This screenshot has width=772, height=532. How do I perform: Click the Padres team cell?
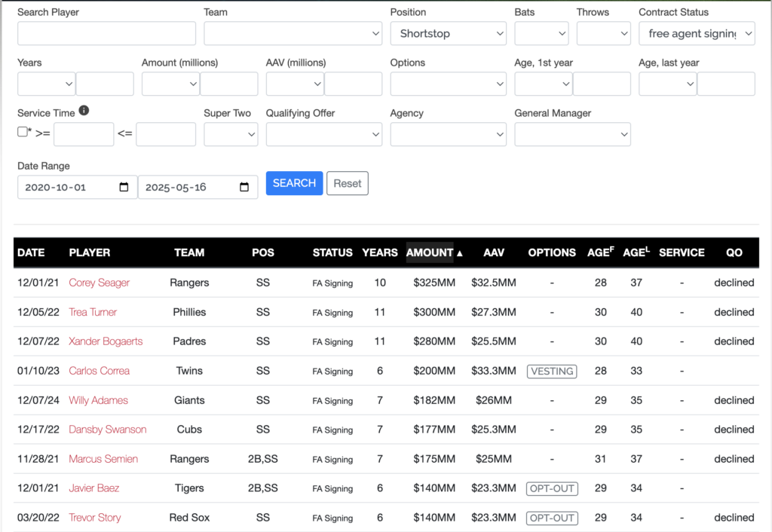tap(189, 341)
